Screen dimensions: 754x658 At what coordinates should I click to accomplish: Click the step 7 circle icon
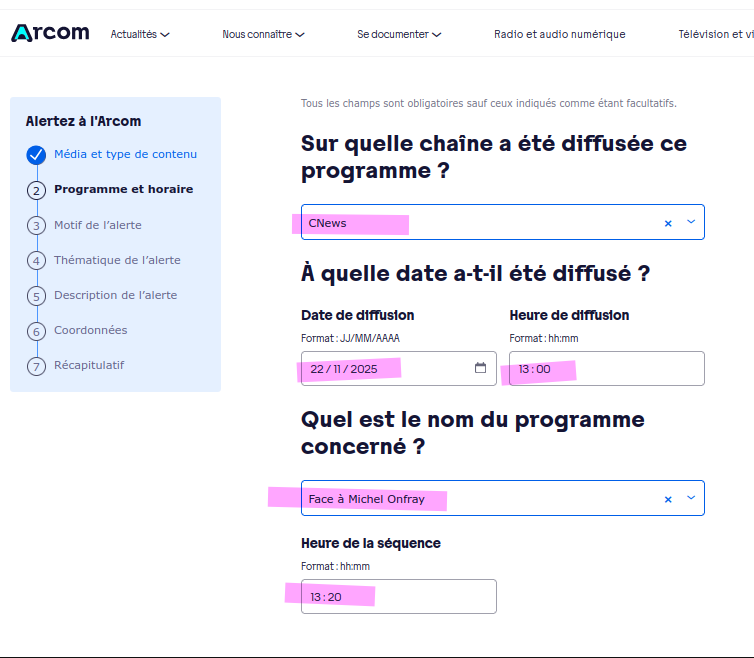tap(37, 366)
